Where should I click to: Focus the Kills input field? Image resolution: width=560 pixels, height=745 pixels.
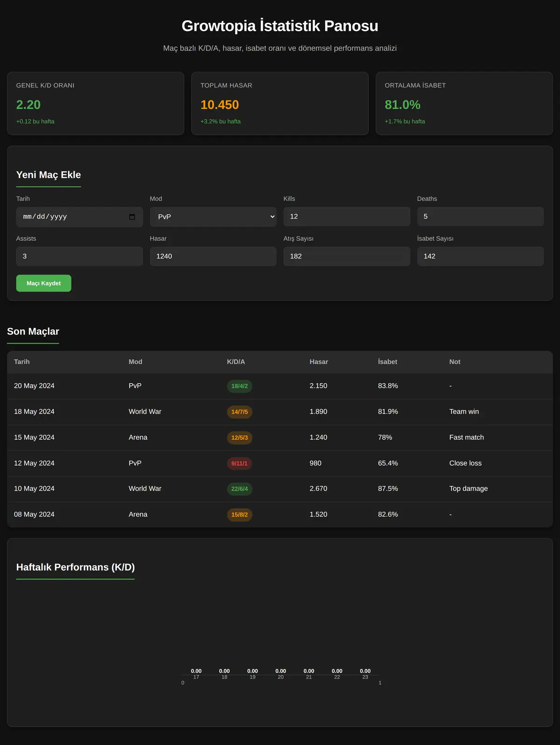[x=347, y=216]
